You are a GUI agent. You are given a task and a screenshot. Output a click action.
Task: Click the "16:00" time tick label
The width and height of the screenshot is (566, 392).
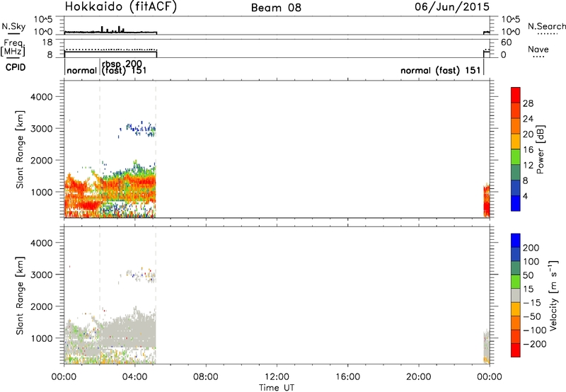click(347, 377)
